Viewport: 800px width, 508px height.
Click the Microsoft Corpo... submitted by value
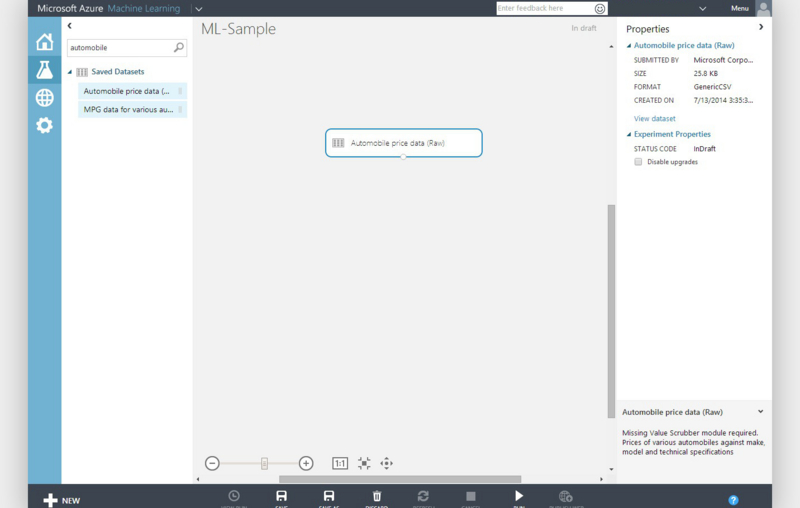[x=723, y=60]
